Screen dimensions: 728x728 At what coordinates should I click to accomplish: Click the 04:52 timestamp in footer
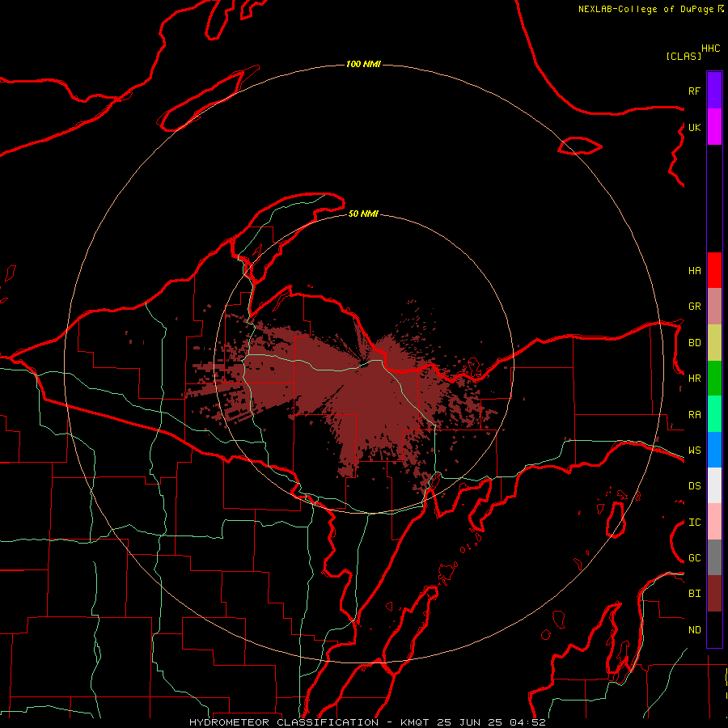(527, 722)
